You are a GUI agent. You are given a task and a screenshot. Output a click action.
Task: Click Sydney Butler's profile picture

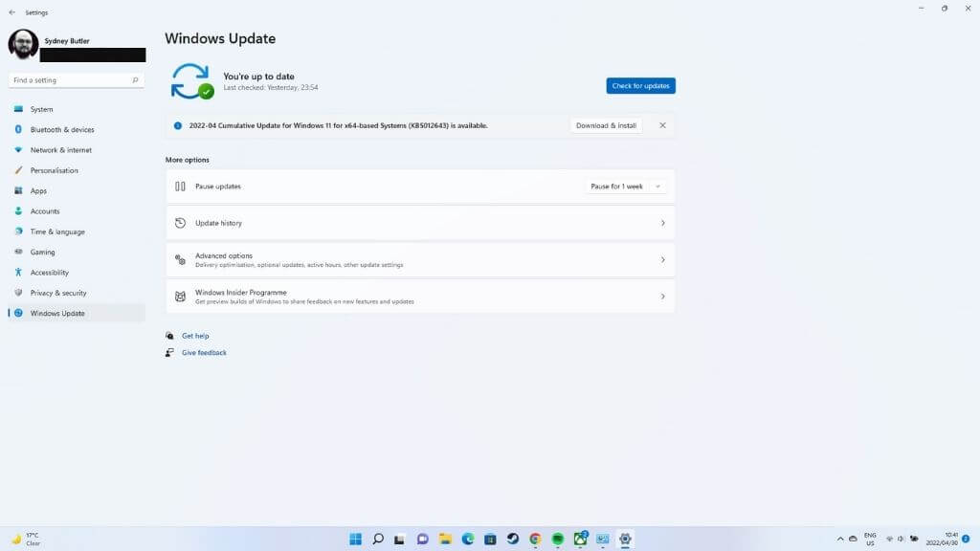tap(23, 44)
